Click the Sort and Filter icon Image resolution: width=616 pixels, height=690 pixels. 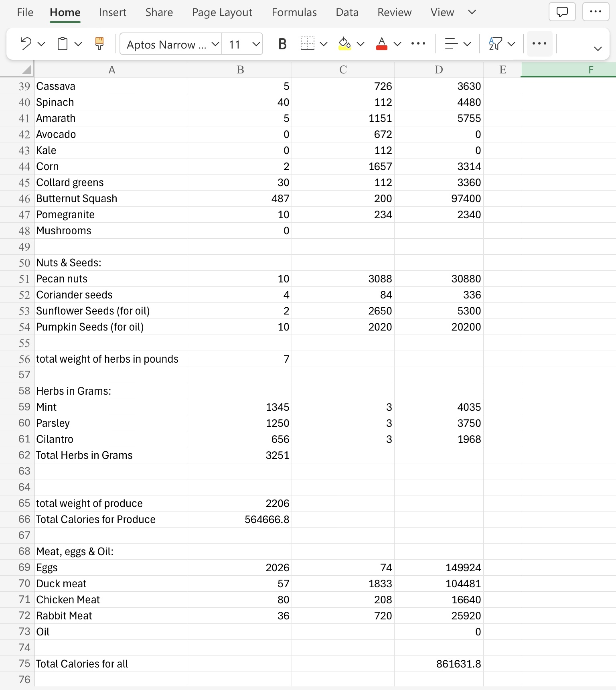(495, 44)
